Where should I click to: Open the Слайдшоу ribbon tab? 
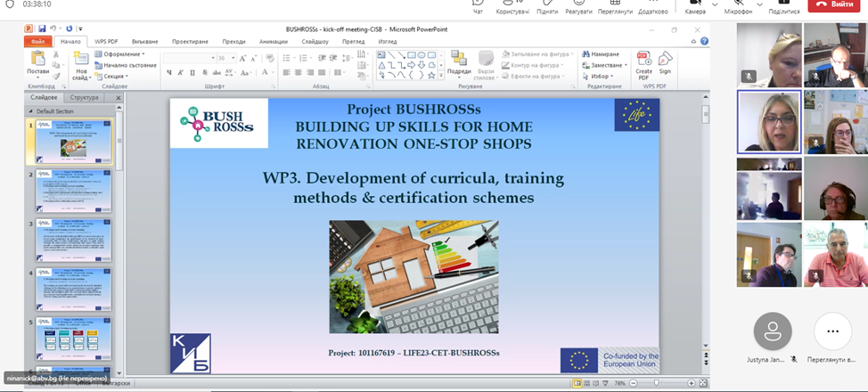[x=315, y=42]
